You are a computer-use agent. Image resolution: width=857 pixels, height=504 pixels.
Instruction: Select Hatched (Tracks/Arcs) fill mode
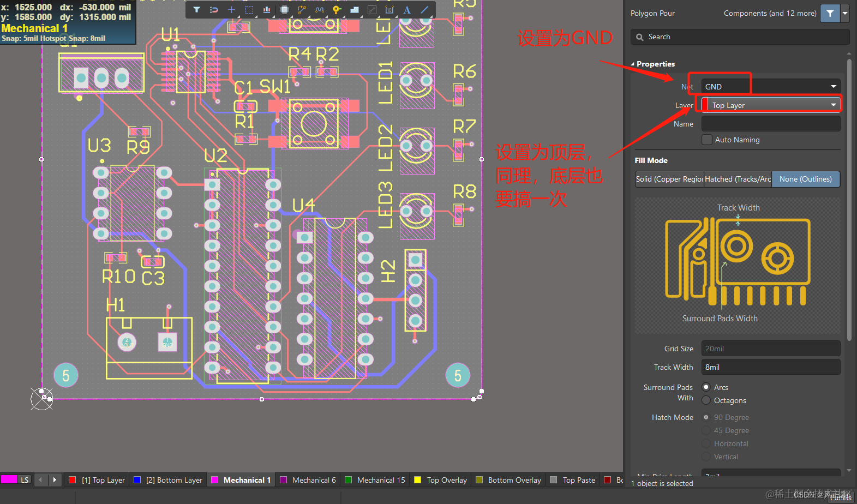(x=738, y=179)
